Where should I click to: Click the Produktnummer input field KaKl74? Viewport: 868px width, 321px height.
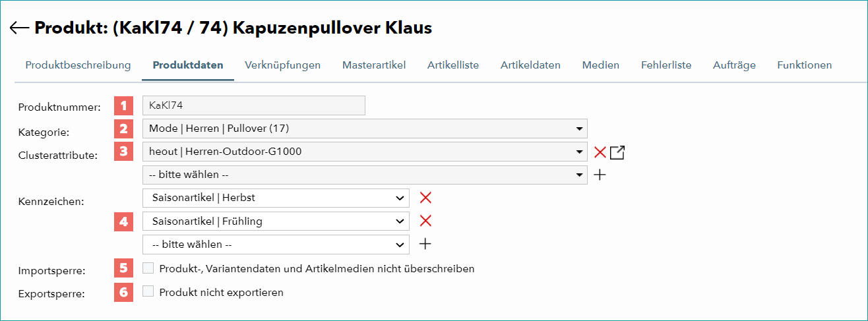click(x=254, y=105)
